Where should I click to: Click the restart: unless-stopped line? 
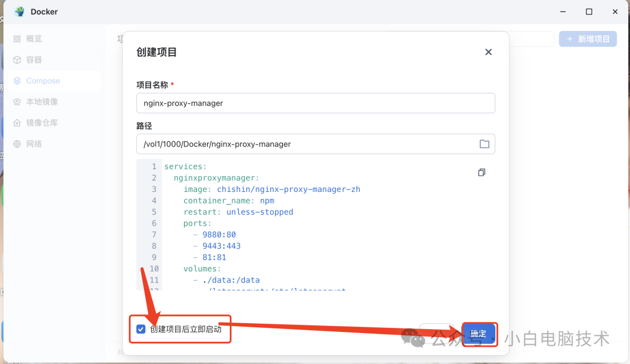point(238,212)
